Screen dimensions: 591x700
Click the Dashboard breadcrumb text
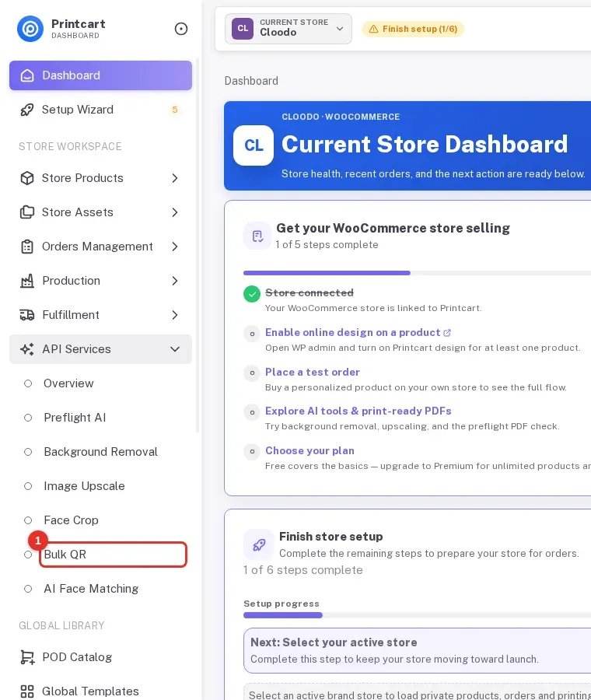tap(251, 81)
